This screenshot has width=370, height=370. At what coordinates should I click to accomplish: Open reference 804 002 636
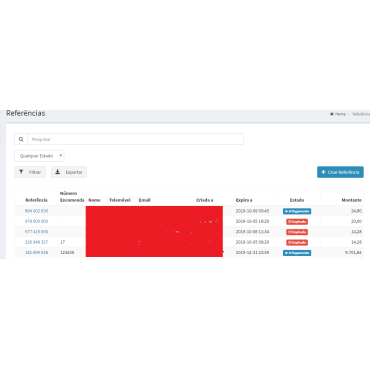click(x=36, y=211)
